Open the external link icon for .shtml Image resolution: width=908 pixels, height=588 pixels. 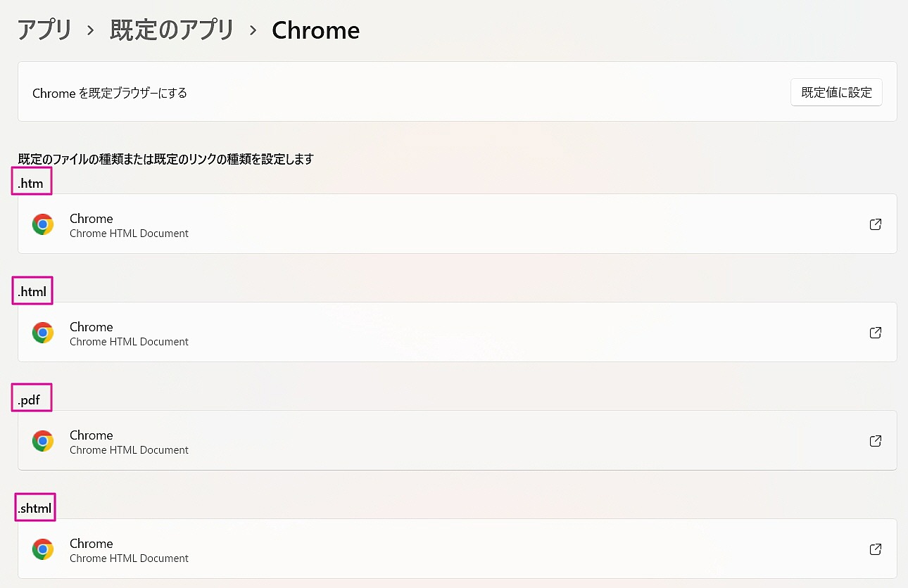tap(876, 549)
